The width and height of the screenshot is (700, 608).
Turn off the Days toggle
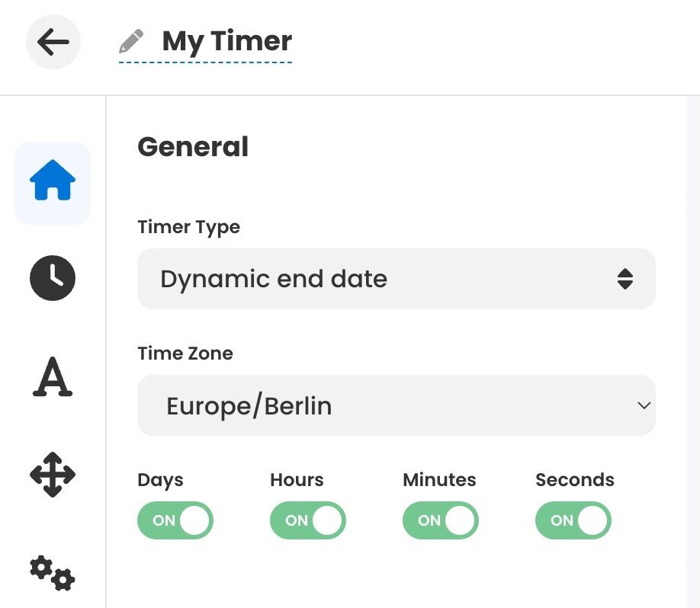[175, 520]
